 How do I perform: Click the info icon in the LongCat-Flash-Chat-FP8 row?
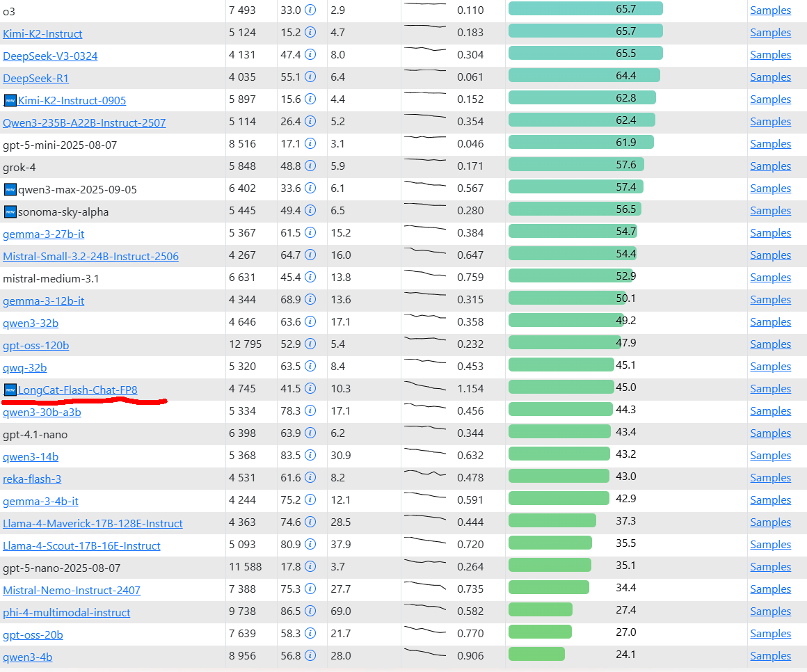(310, 388)
